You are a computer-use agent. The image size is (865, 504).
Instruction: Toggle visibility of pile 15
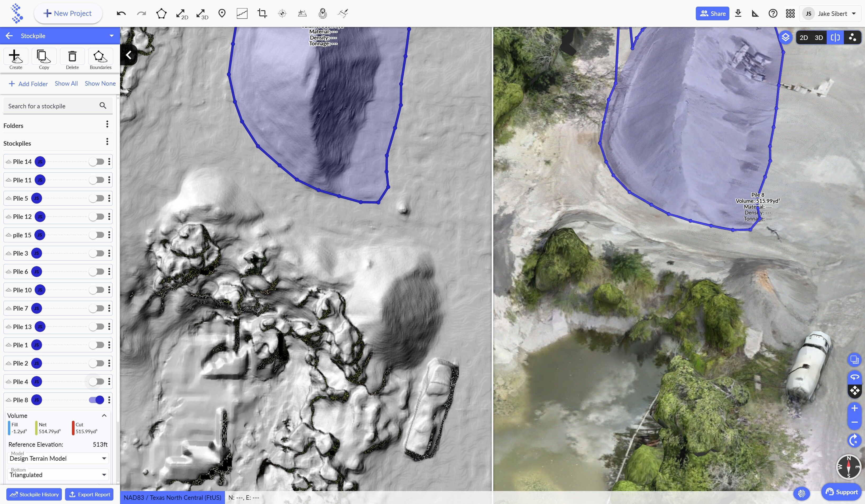point(96,235)
